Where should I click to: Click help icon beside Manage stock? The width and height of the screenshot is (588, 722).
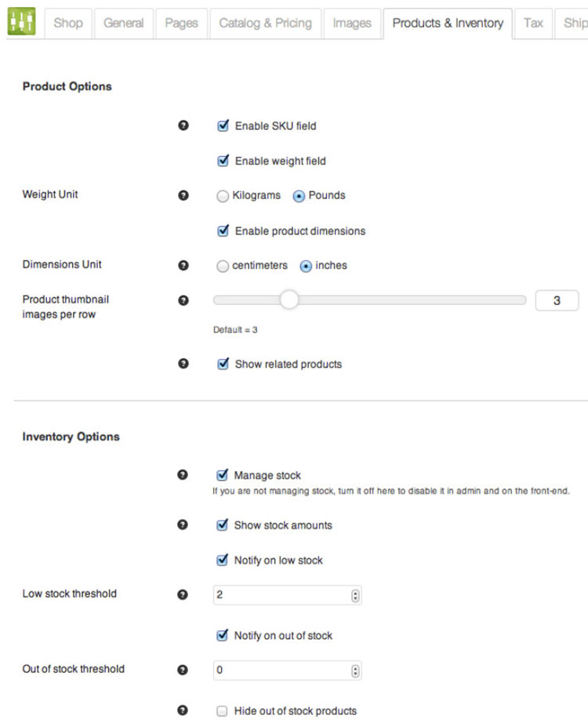tap(183, 475)
